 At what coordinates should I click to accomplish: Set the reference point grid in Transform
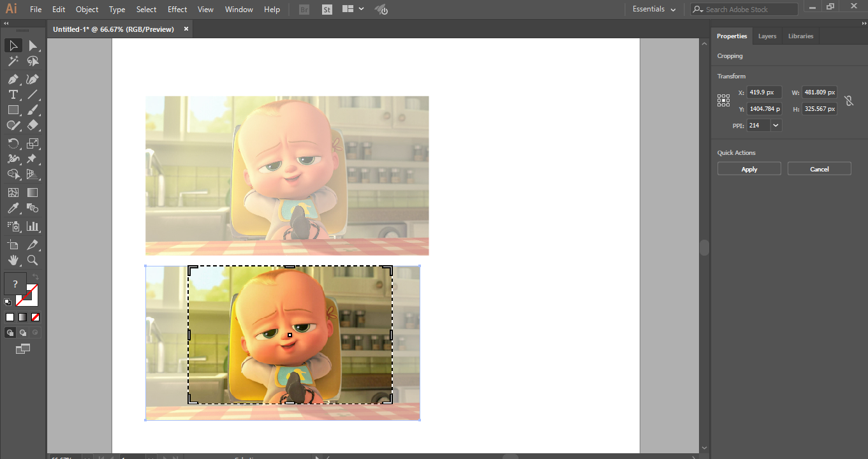723,100
